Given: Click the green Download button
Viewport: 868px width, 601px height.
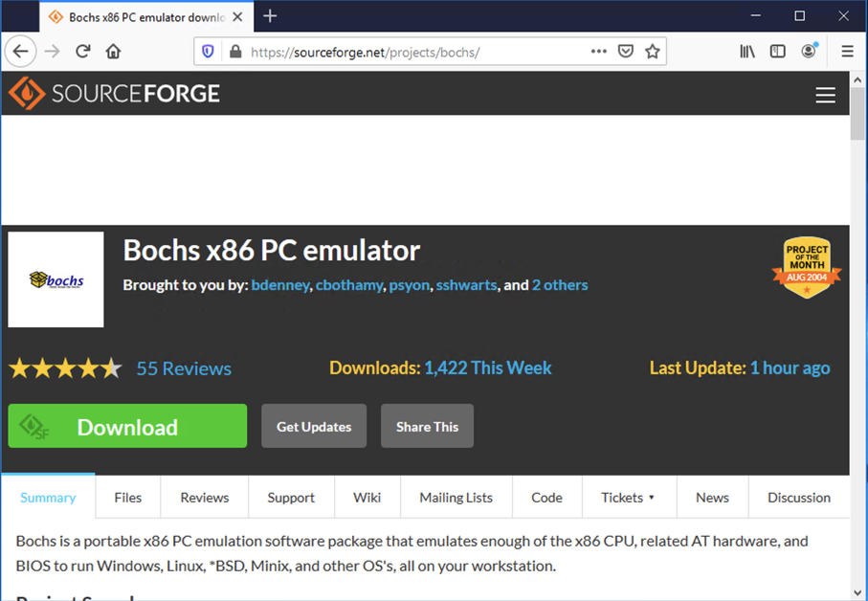Looking at the screenshot, I should (x=127, y=426).
